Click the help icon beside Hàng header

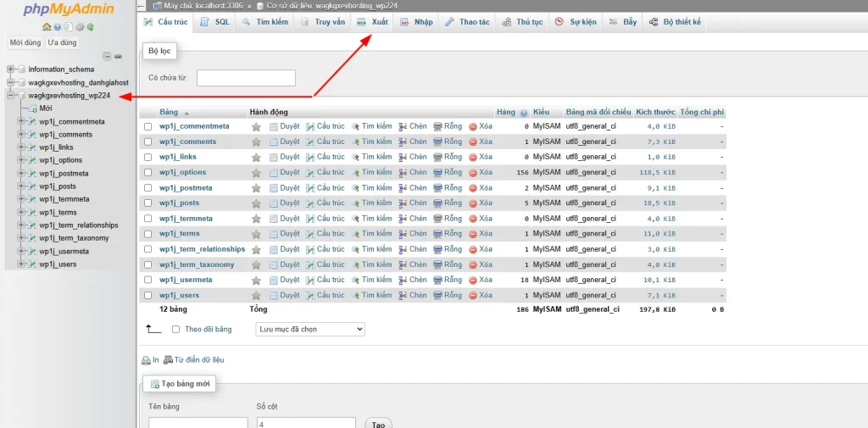pyautogui.click(x=524, y=113)
